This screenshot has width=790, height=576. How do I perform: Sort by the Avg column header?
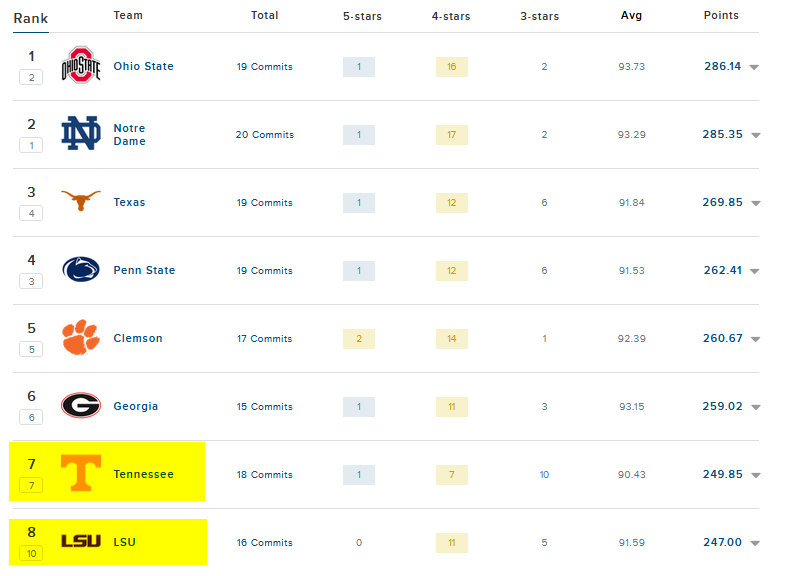(631, 16)
